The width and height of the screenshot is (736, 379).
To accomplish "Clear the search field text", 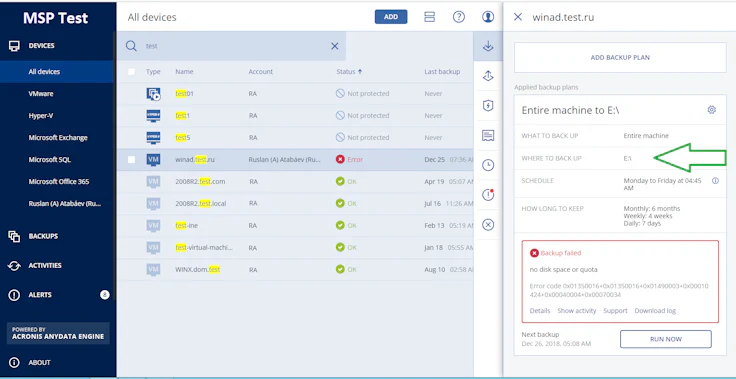I will tap(335, 46).
